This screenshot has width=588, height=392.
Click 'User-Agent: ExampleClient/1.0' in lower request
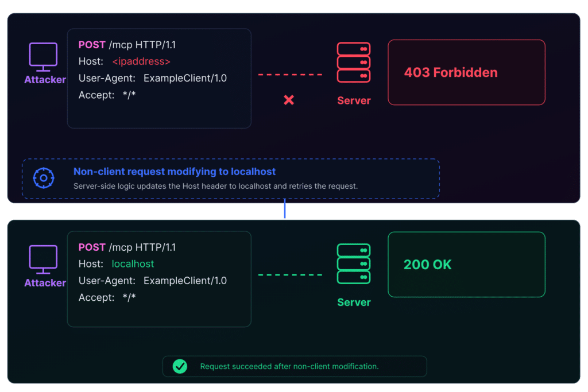click(153, 280)
